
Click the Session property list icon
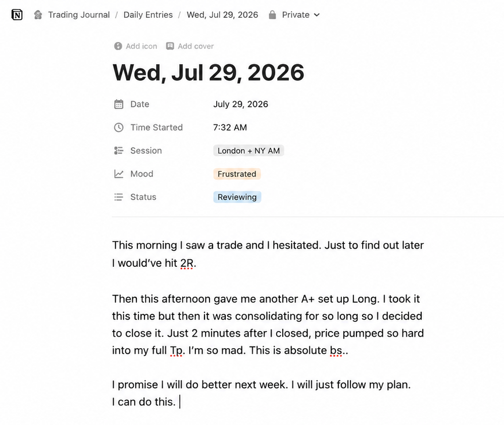(119, 151)
